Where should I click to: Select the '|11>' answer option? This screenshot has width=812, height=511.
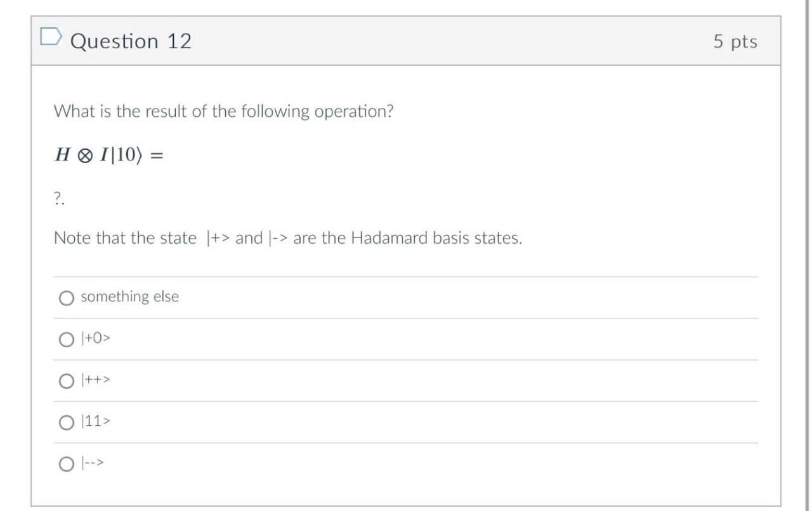[x=66, y=421]
